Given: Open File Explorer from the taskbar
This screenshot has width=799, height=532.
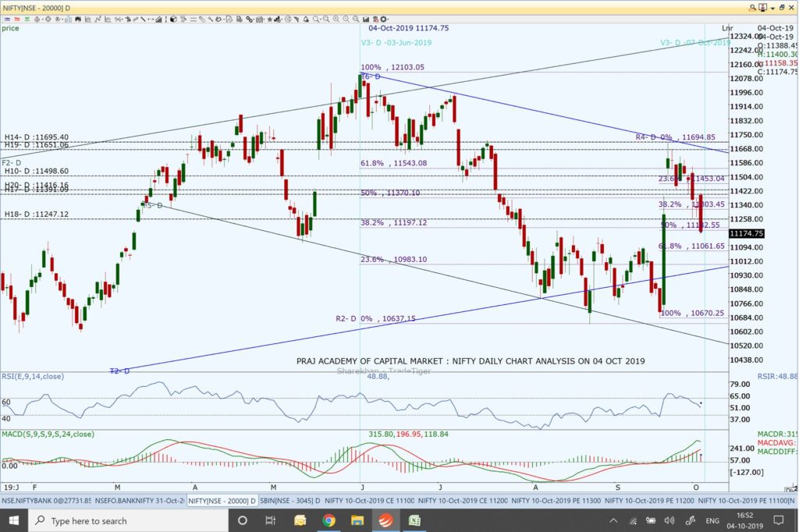Looking at the screenshot, I should point(357,520).
